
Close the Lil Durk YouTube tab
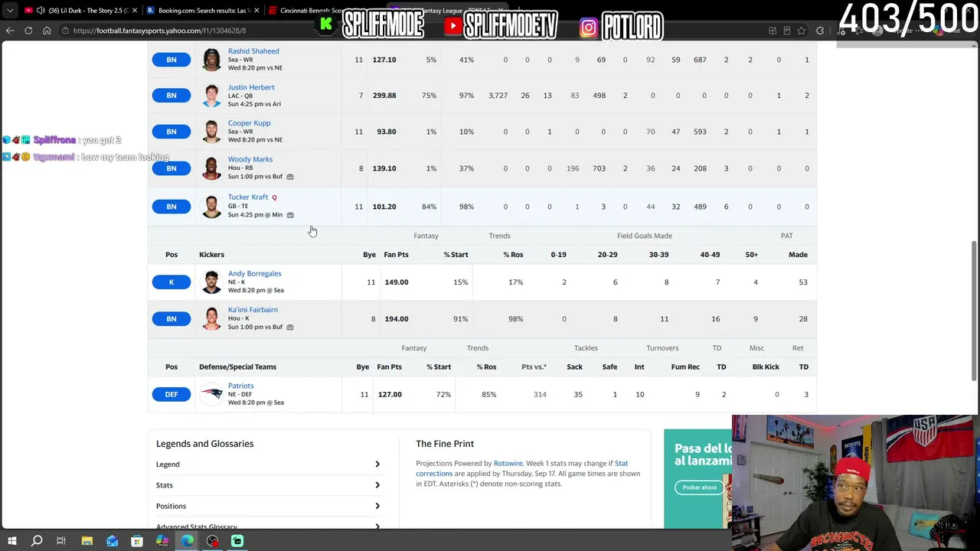point(135,11)
